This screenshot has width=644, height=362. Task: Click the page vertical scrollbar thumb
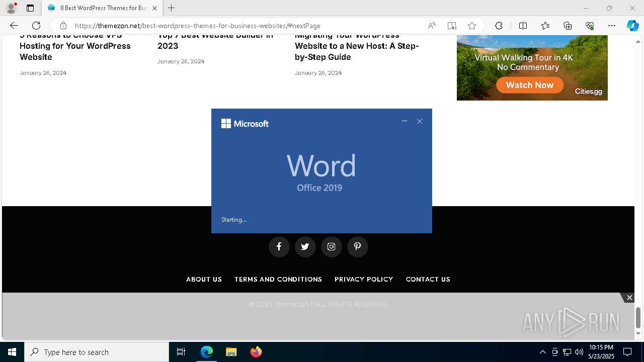[x=638, y=317]
